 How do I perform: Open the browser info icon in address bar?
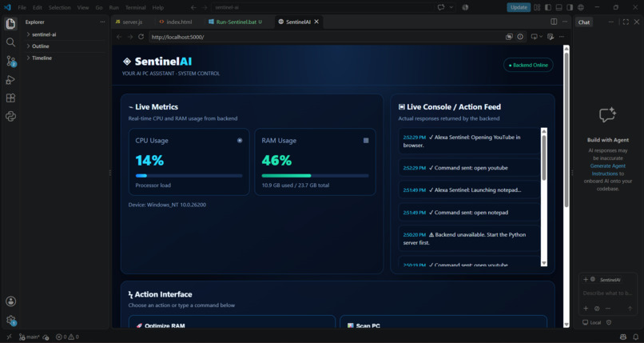click(520, 37)
